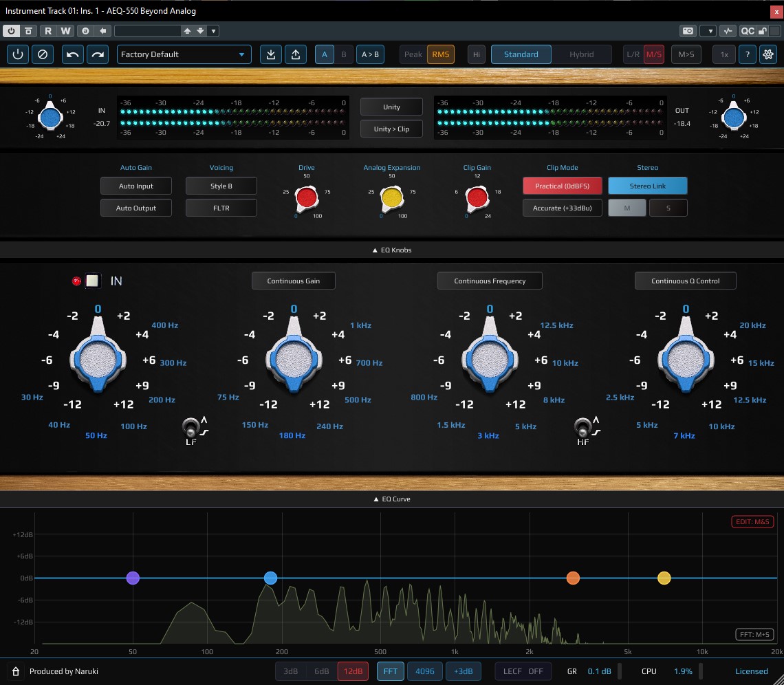Open help with the question mark icon

pyautogui.click(x=747, y=54)
